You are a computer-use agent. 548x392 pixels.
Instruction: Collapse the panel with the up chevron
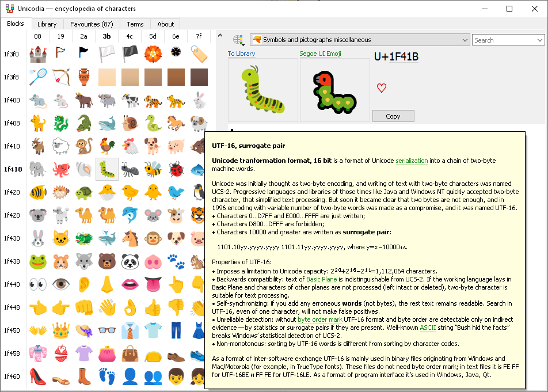tap(220, 35)
